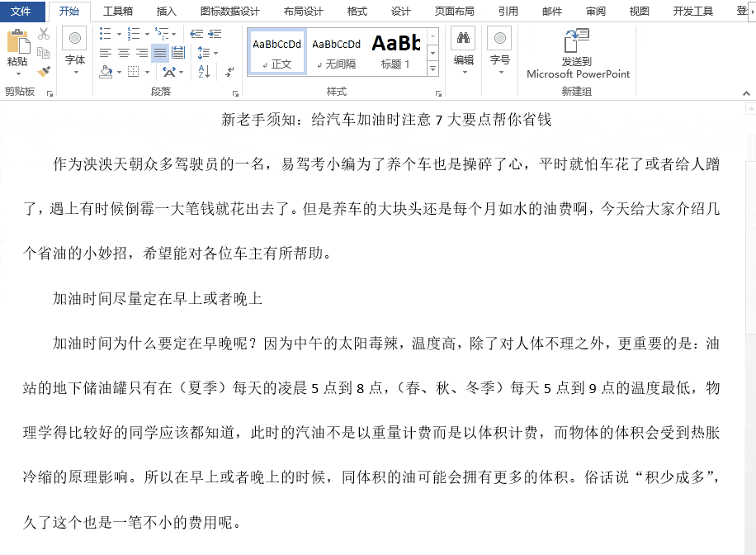Screen dimensions: 756x555
Task: Send document to Microsoft PowerPoint
Action: point(578,53)
